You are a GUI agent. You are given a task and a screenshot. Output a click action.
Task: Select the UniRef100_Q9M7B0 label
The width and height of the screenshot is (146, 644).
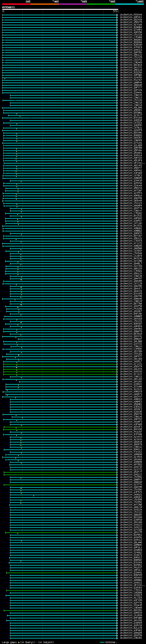(x=131, y=53)
